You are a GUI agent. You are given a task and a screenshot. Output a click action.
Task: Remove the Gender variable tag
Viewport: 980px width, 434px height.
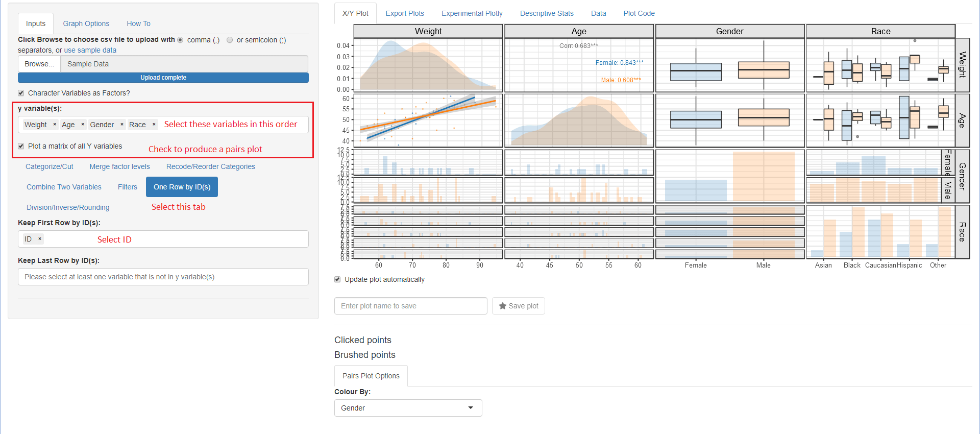coord(122,125)
